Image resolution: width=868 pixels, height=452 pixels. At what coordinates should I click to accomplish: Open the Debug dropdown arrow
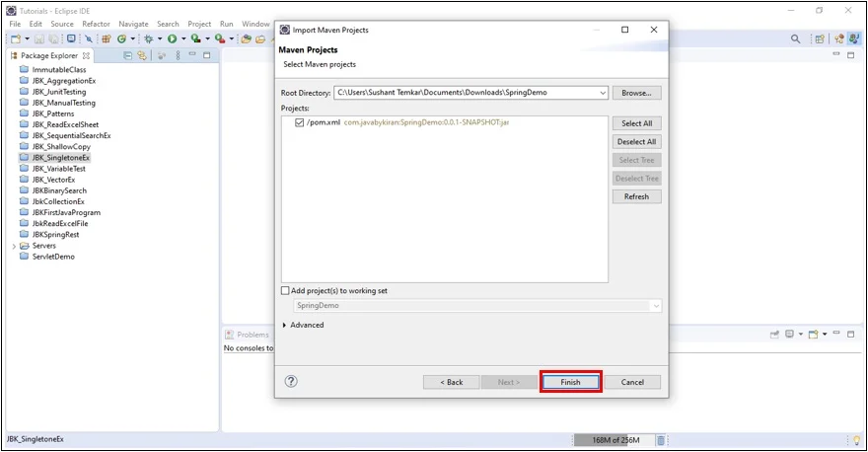[x=160, y=38]
